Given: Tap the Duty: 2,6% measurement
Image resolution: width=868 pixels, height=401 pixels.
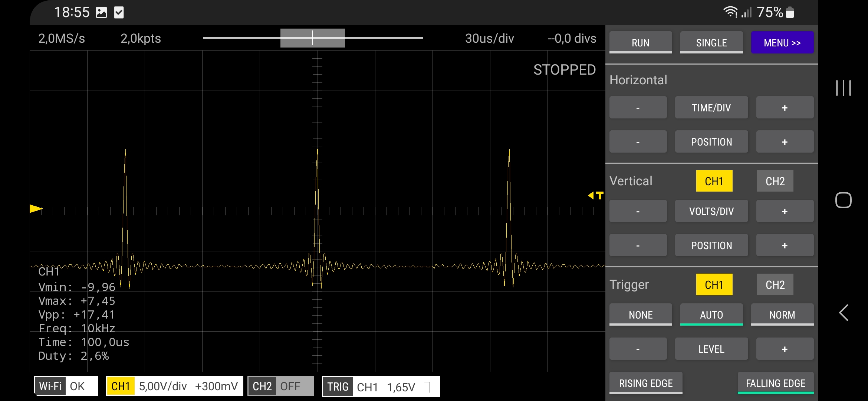Looking at the screenshot, I should pyautogui.click(x=73, y=356).
